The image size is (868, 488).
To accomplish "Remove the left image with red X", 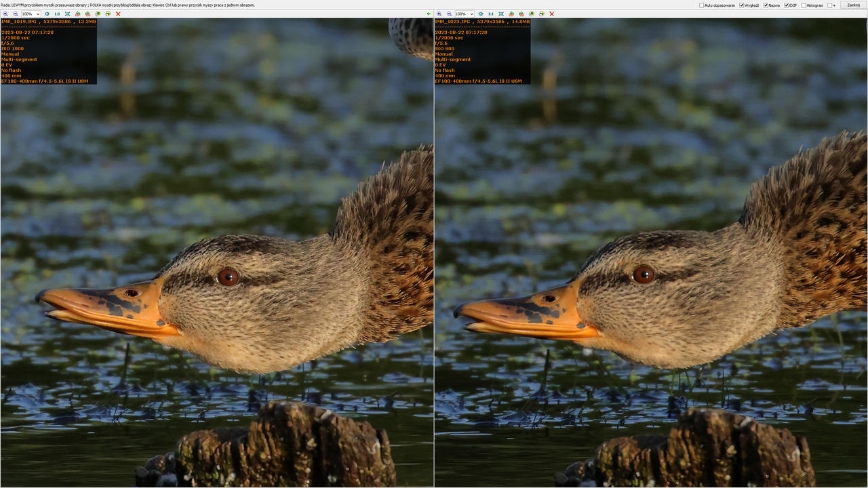I will (x=118, y=14).
